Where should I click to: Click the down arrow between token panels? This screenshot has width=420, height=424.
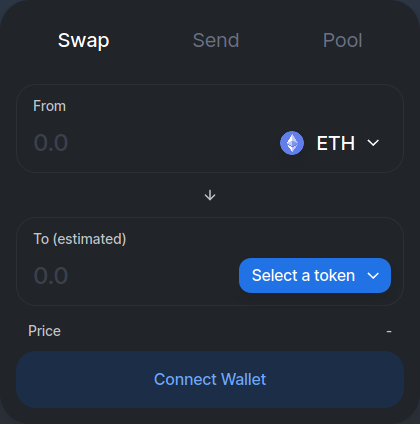(x=210, y=195)
